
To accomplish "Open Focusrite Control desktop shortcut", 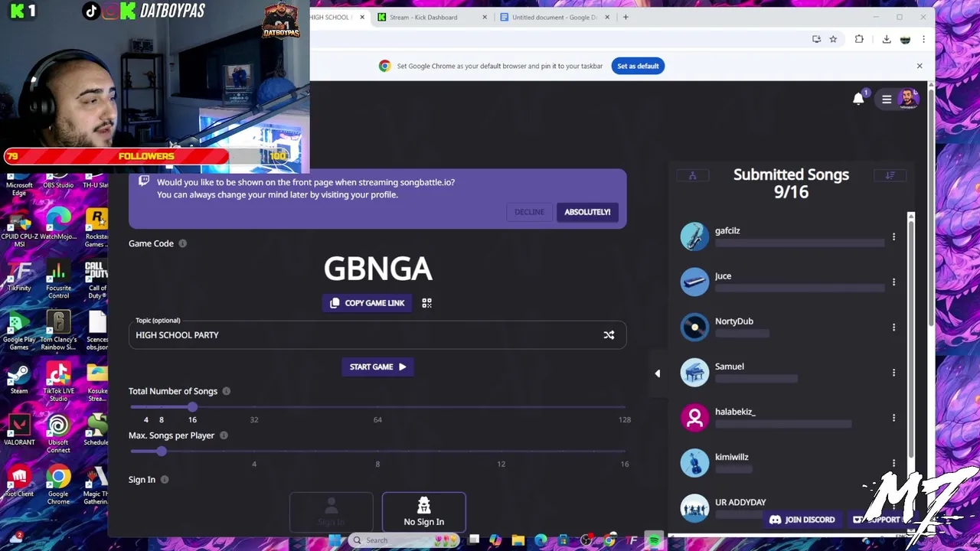I will [x=58, y=279].
